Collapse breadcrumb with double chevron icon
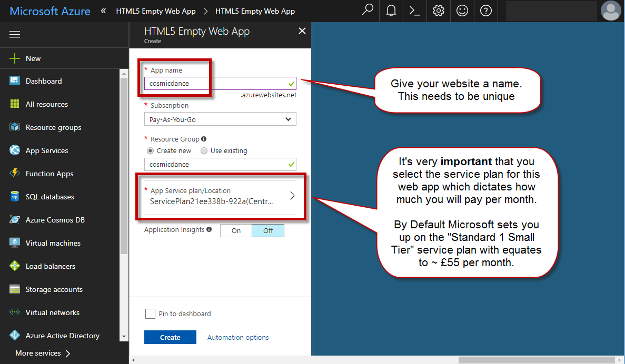The height and width of the screenshot is (364, 625). point(104,11)
